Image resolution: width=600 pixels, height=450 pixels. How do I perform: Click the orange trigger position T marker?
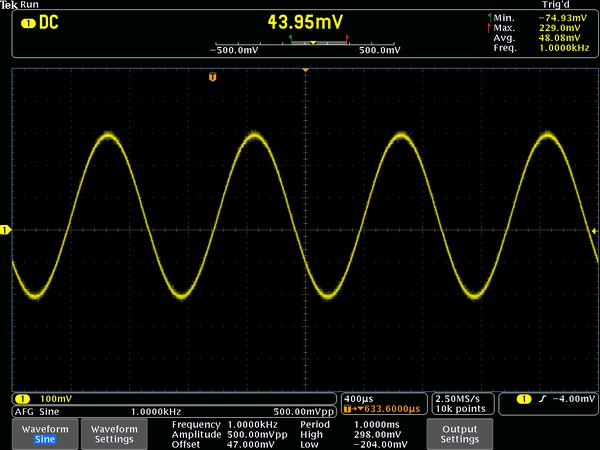[212, 77]
